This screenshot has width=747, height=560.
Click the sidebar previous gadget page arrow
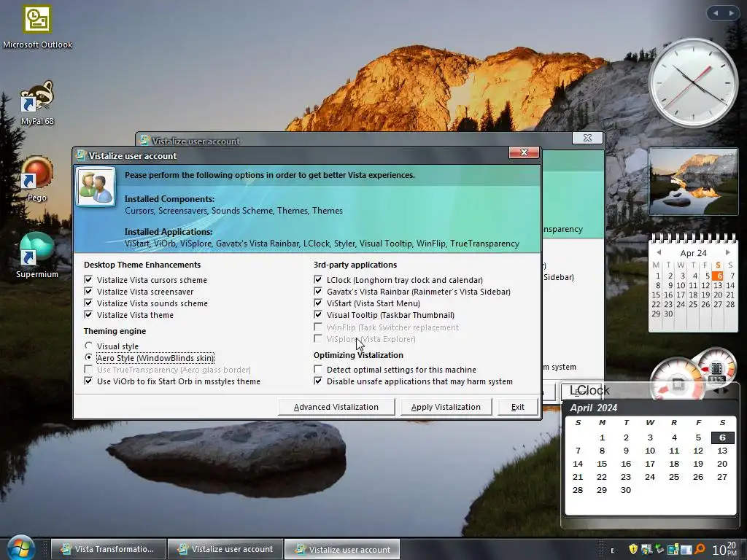click(716, 13)
